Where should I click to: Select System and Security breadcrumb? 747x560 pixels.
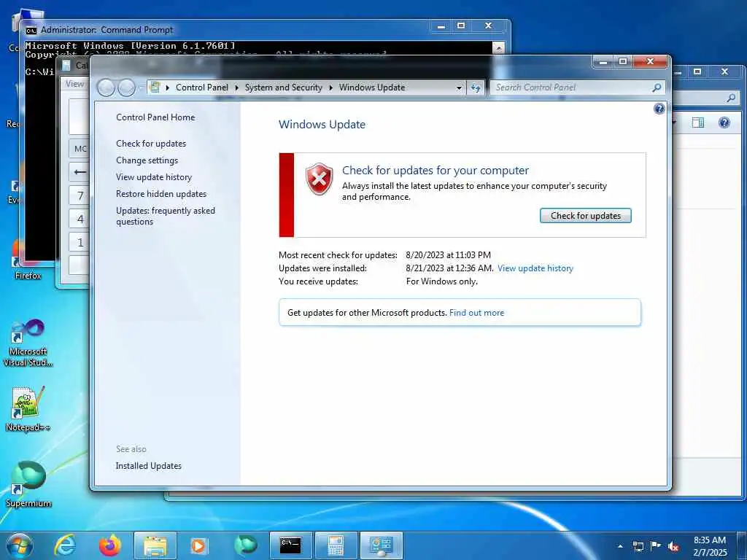[284, 87]
